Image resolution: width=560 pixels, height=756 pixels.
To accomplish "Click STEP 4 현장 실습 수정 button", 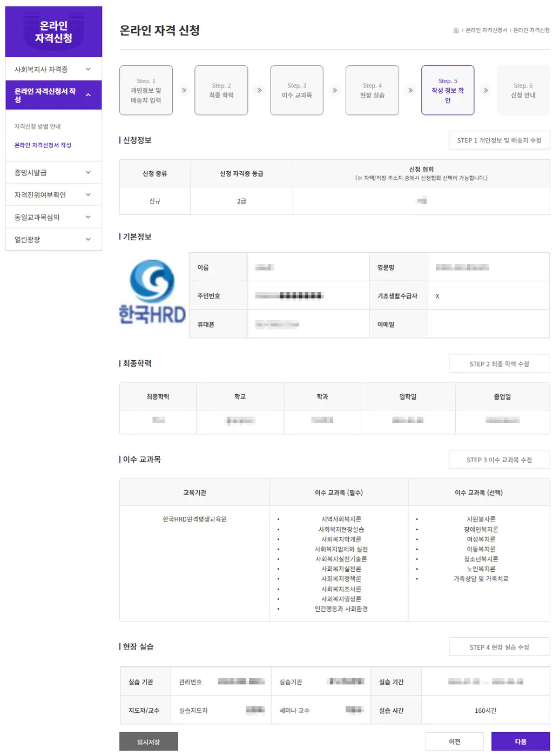I will pyautogui.click(x=500, y=647).
